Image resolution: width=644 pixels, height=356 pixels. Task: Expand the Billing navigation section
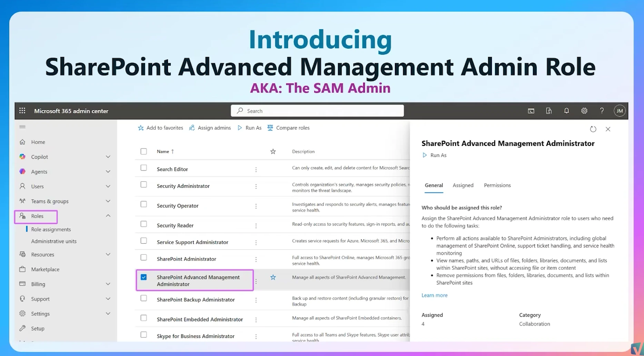point(108,284)
